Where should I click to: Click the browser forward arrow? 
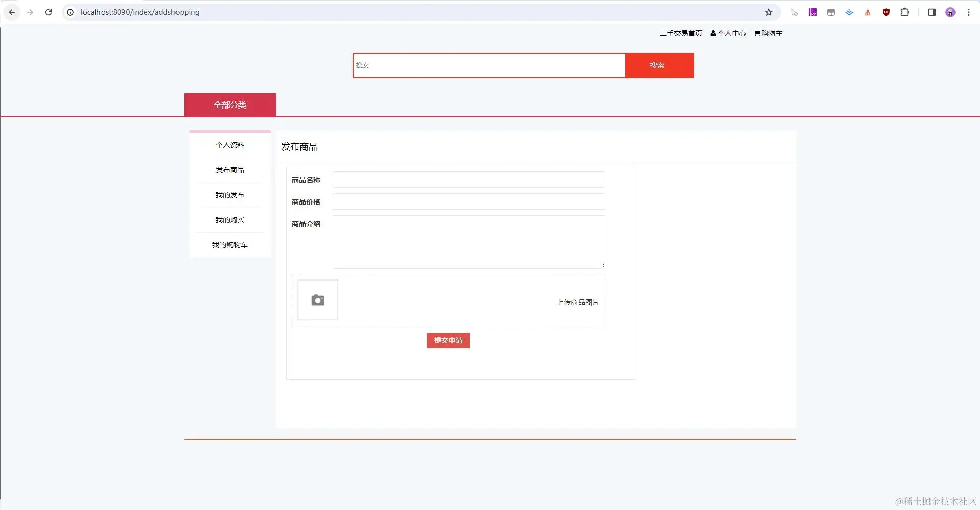coord(30,12)
